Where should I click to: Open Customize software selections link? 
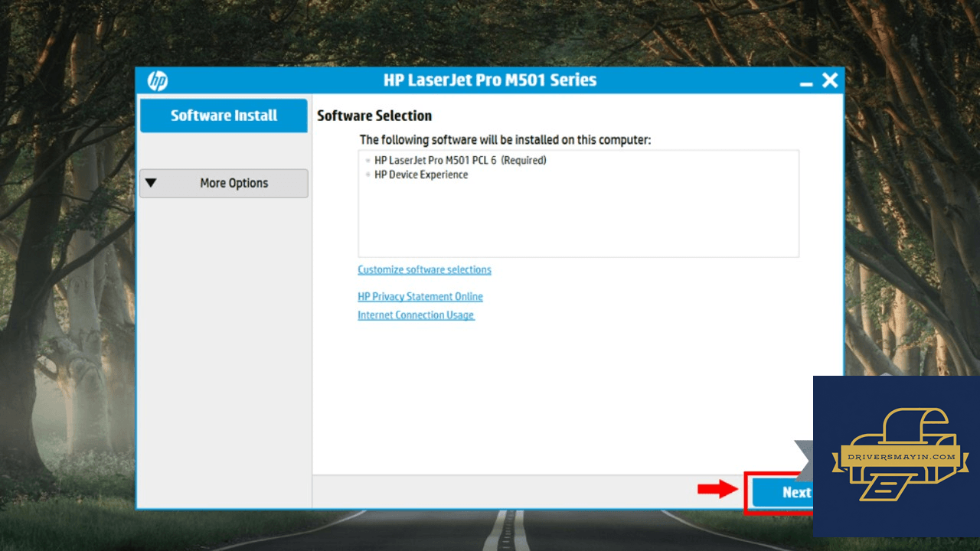(x=424, y=269)
